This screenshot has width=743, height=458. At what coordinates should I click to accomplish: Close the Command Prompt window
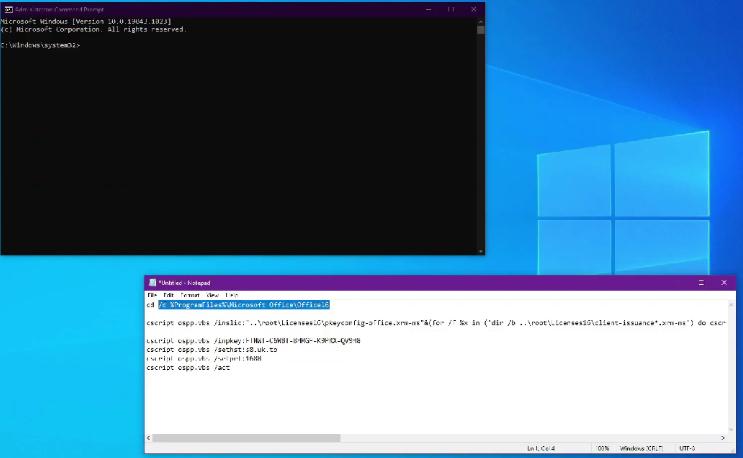[x=473, y=9]
